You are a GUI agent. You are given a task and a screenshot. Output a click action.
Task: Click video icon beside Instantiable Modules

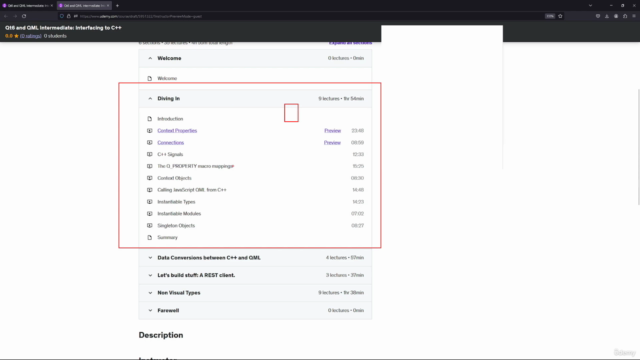tap(150, 213)
